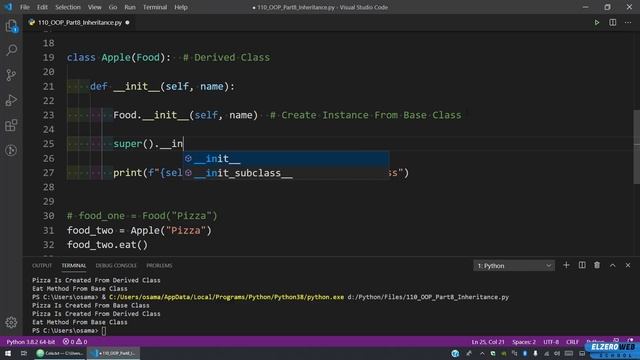Open the Help menu
The width and height of the screenshot is (640, 360).
coord(181,7)
